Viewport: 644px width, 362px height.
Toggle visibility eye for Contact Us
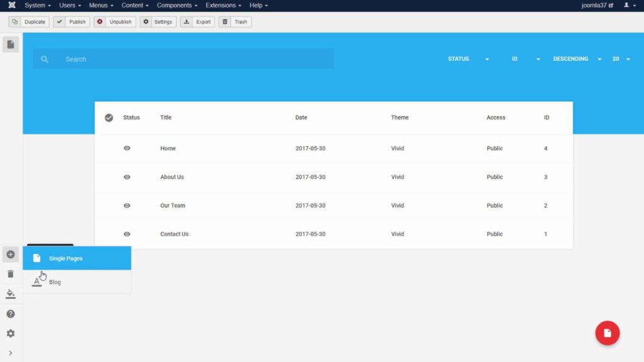(x=127, y=234)
